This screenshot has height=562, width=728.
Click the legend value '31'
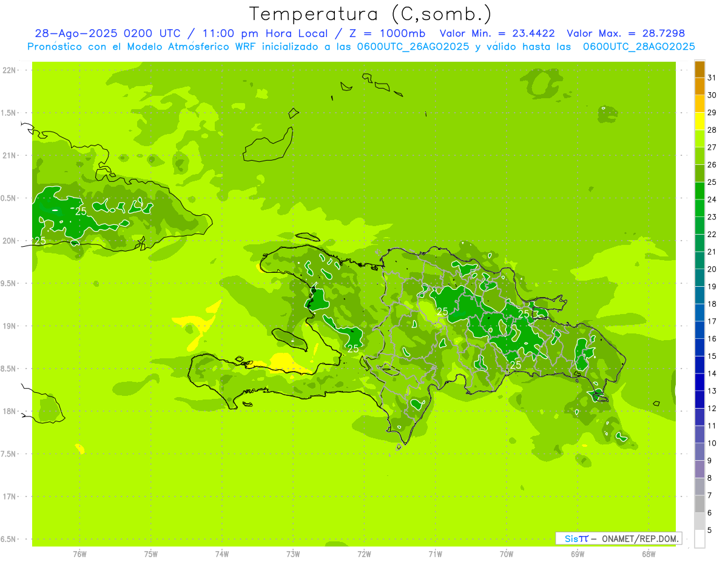[712, 78]
